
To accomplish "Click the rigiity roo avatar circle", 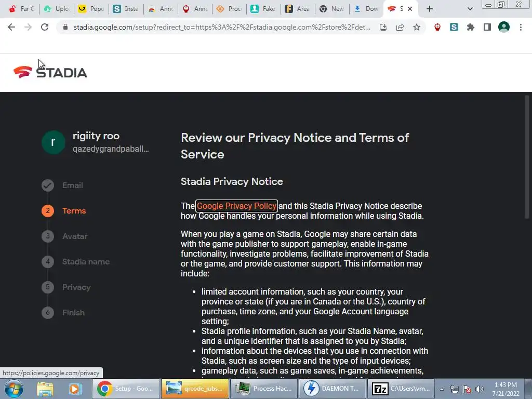I will click(54, 142).
